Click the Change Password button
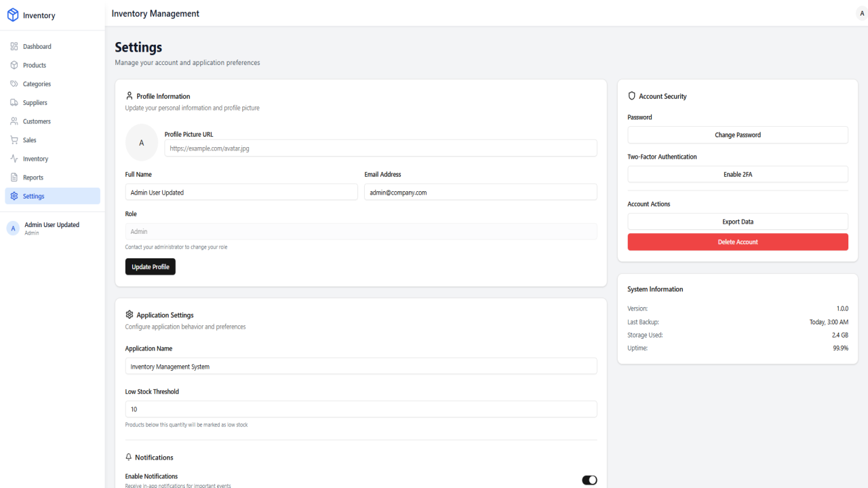868x488 pixels. click(x=738, y=135)
